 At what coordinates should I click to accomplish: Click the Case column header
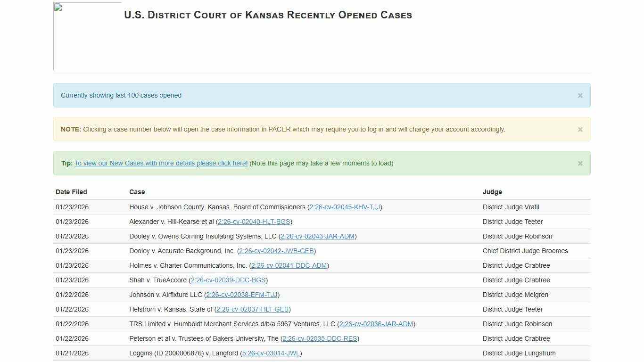point(137,192)
